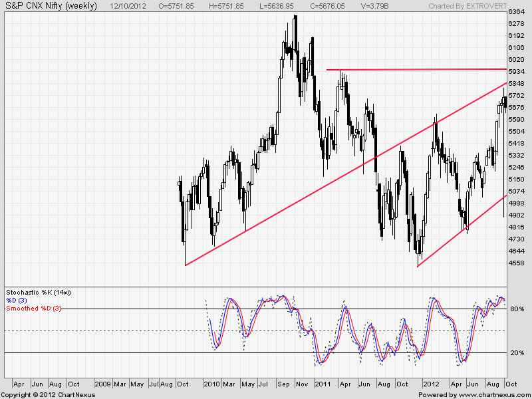Click the 2012 year marker on time axis
This screenshot has height=399, width=532.
tap(431, 384)
